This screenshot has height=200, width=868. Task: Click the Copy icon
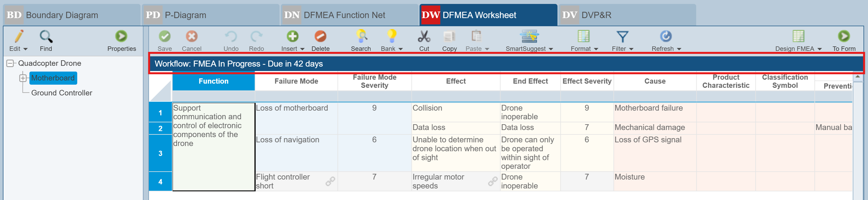point(449,36)
